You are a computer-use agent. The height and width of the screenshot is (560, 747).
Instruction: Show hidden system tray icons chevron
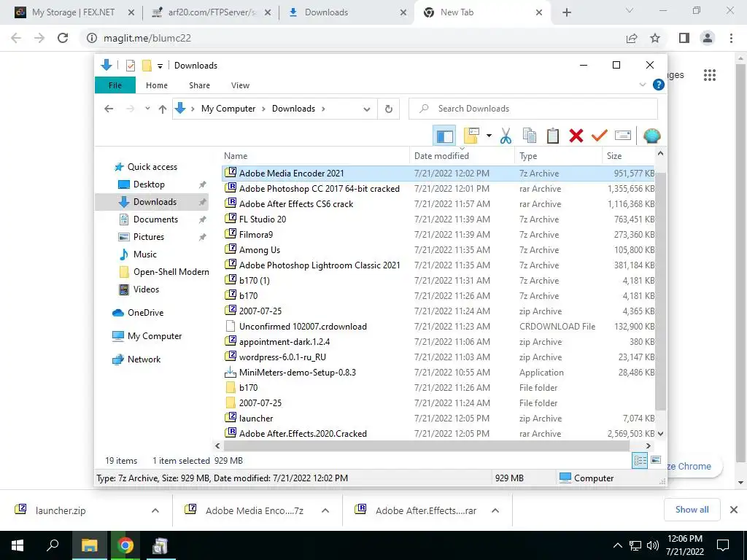pyautogui.click(x=617, y=545)
